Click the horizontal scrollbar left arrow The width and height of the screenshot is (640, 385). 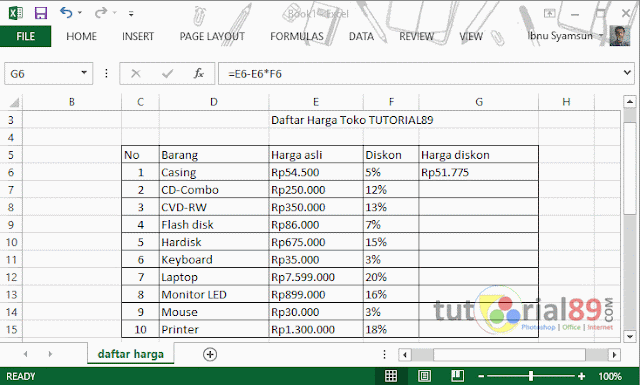tap(404, 354)
